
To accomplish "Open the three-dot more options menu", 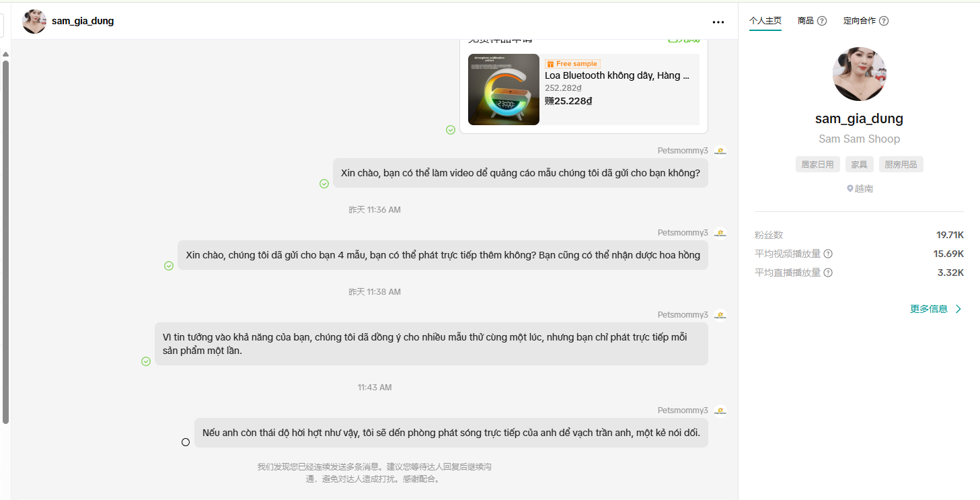I will pyautogui.click(x=718, y=22).
